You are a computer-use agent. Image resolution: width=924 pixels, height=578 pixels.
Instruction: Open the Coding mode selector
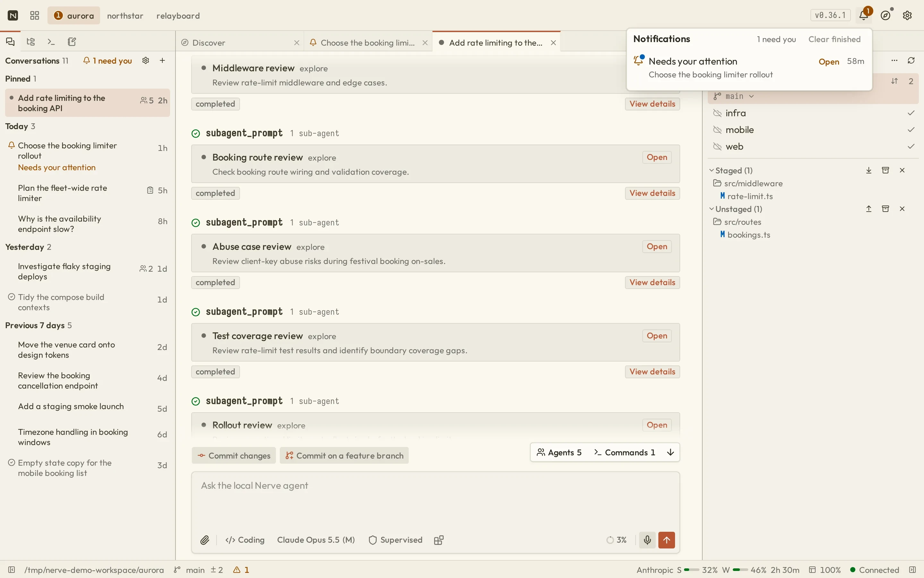click(245, 540)
